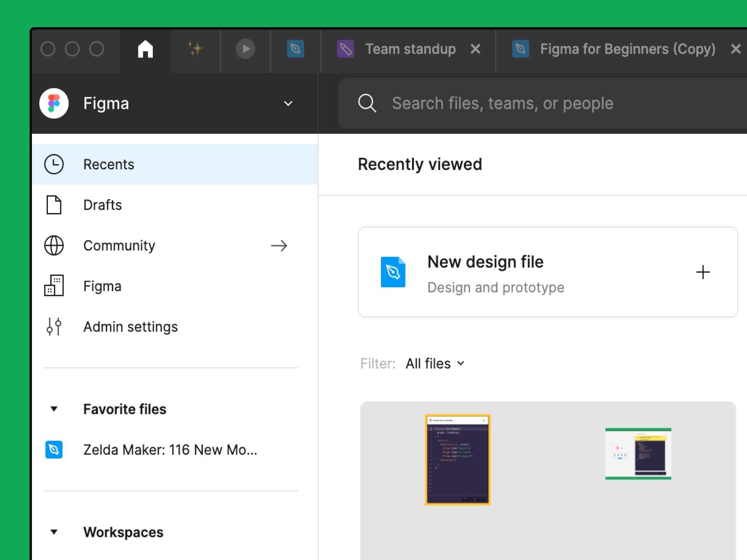747x560 pixels.
Task: Click the Figma organization building icon
Action: pyautogui.click(x=54, y=286)
